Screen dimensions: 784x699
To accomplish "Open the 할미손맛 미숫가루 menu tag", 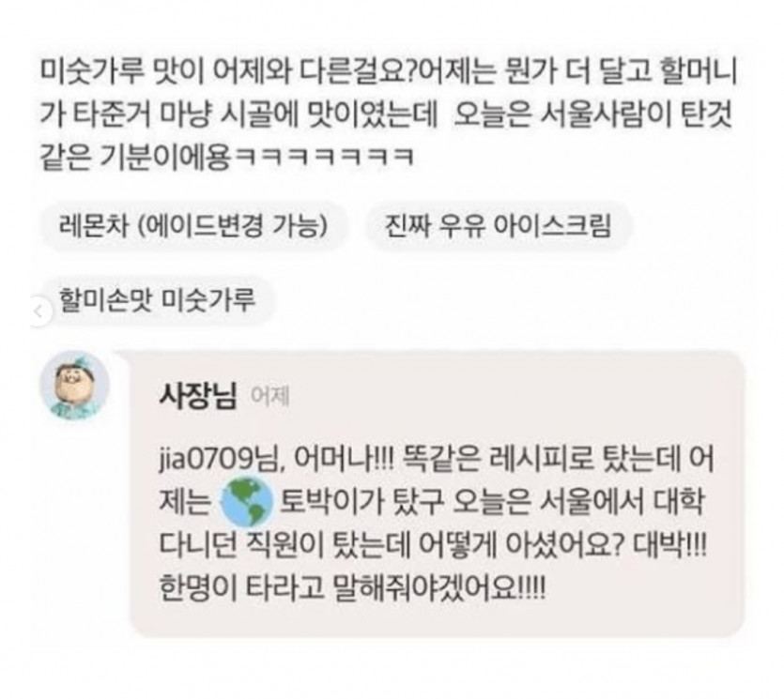I will [157, 301].
